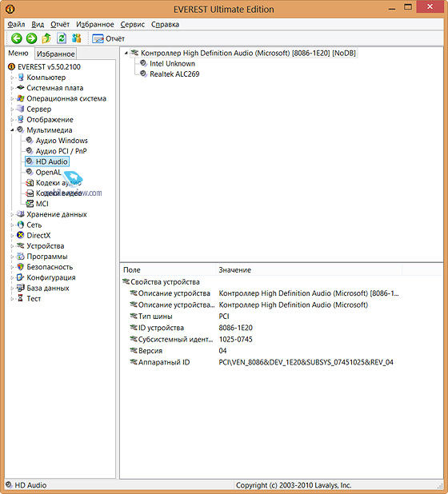Click the База данных icon
Viewport: 448px width, 494px height.
pos(21,288)
